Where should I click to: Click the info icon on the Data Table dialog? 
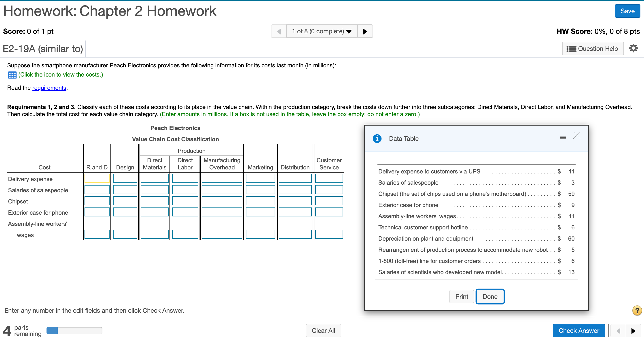tap(377, 138)
